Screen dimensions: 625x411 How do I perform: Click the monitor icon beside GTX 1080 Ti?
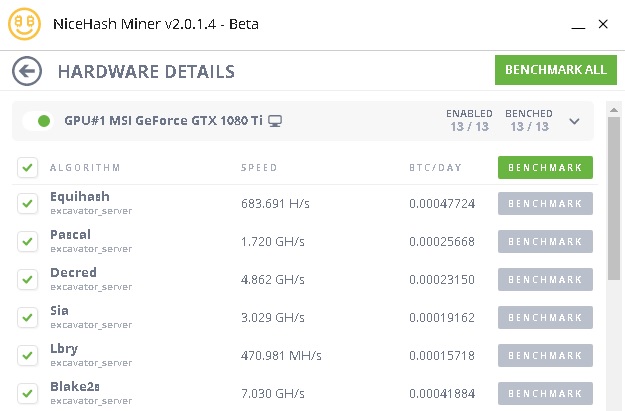click(275, 121)
